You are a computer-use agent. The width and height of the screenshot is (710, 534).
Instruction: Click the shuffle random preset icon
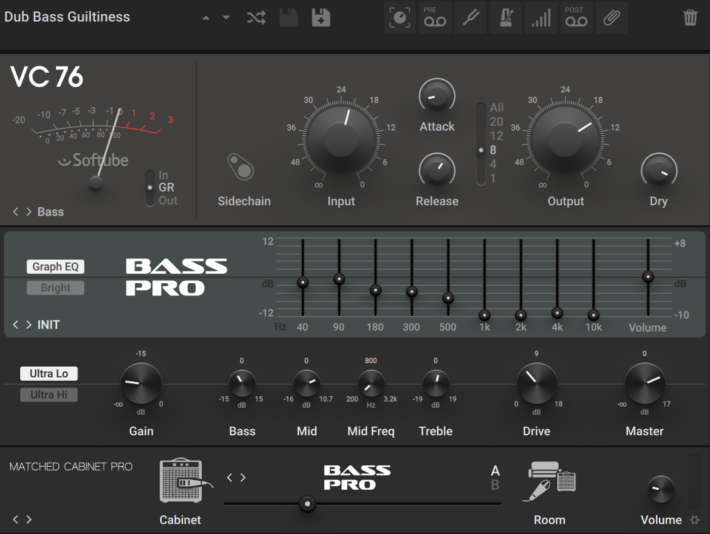tap(256, 18)
